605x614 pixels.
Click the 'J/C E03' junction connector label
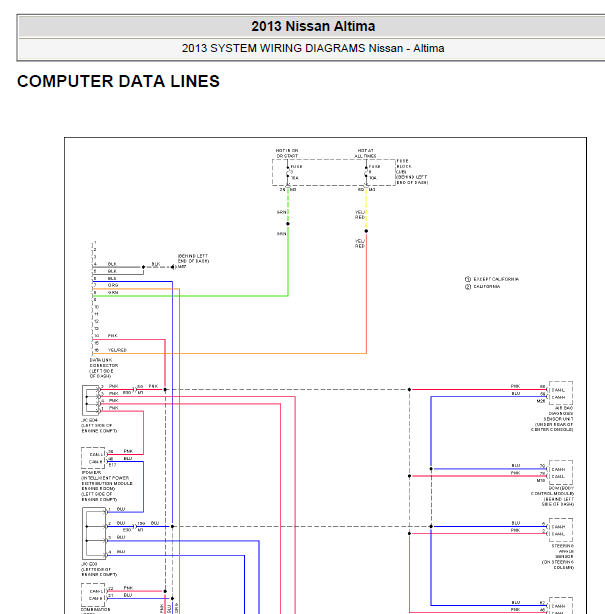(99, 569)
